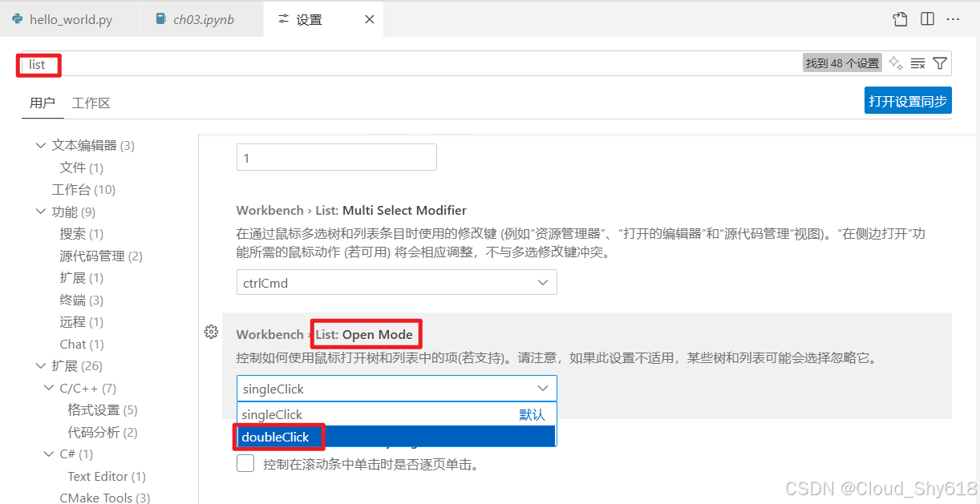Open the Multi Select Modifier ctrlCmd dropdown

(x=396, y=283)
